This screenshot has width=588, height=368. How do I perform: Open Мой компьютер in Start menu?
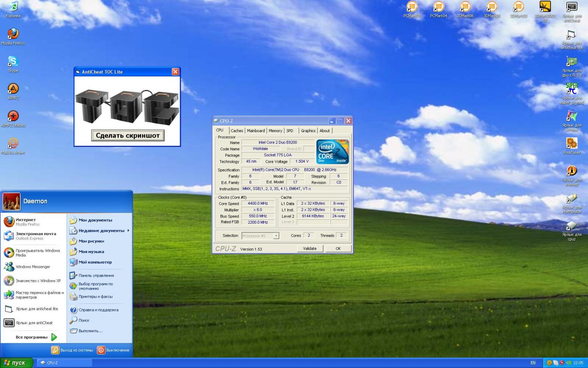click(99, 262)
